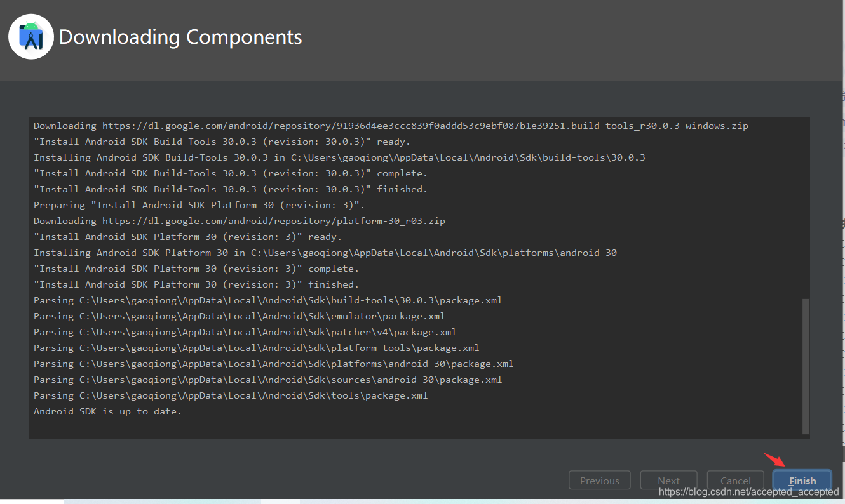Image resolution: width=845 pixels, height=504 pixels.
Task: Click the log panel vertical scrollbar
Action: [806, 366]
